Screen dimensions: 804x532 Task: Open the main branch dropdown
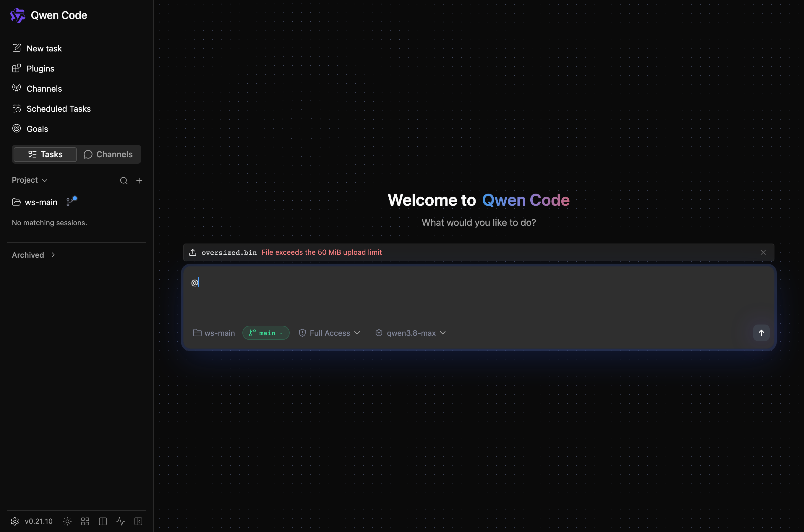[x=266, y=333]
